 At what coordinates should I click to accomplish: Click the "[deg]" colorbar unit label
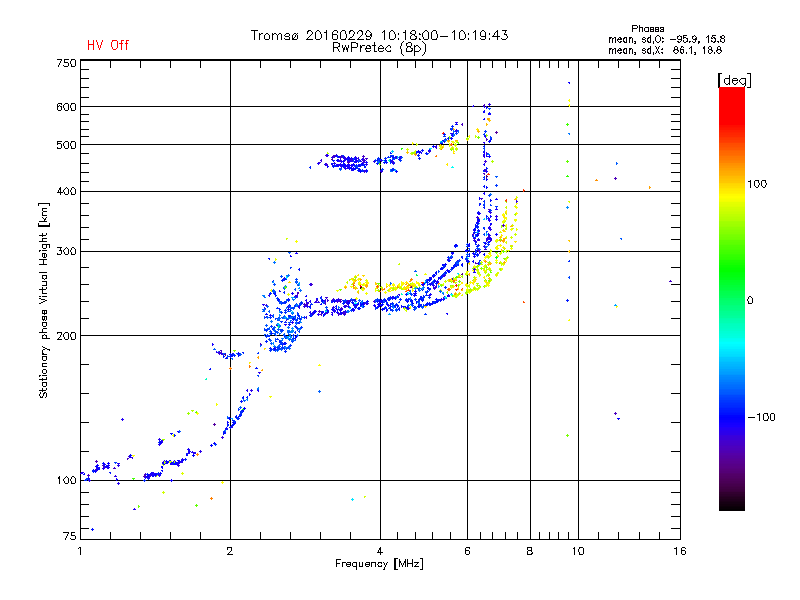[734, 80]
